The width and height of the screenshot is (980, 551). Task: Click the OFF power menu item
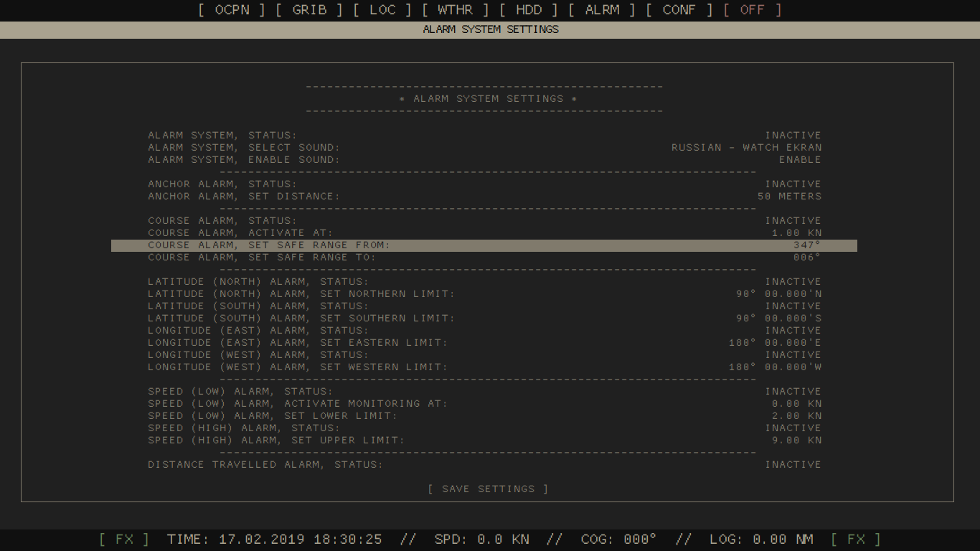[x=753, y=10]
